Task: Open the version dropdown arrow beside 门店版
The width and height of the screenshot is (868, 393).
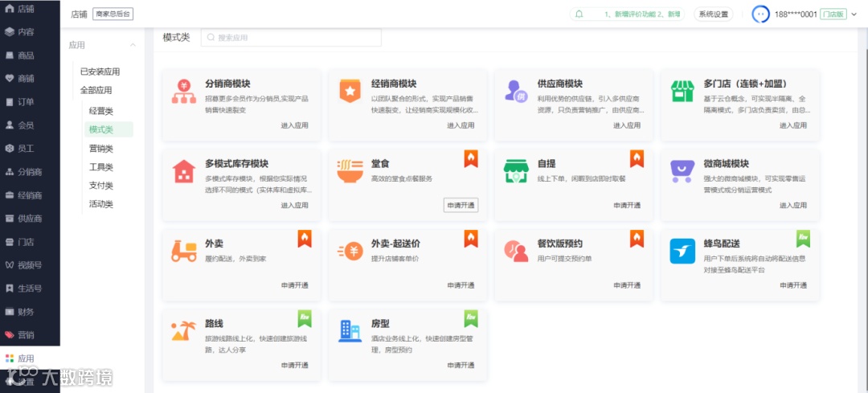Action: (854, 14)
